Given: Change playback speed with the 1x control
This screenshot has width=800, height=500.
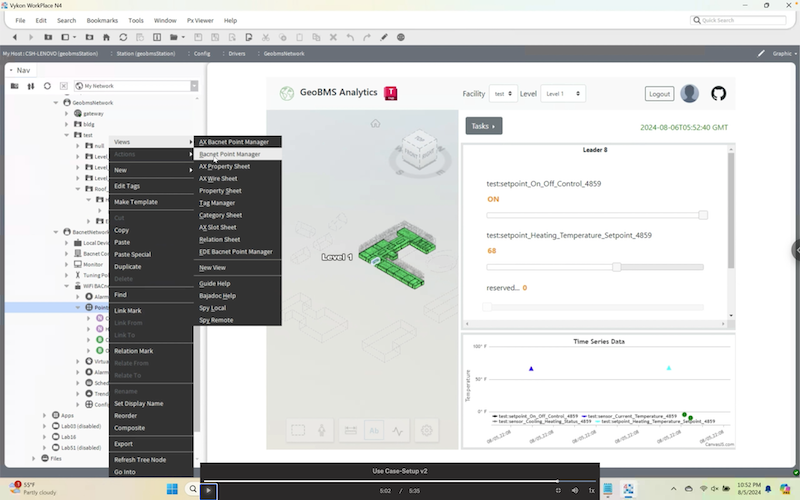Looking at the screenshot, I should coord(592,490).
